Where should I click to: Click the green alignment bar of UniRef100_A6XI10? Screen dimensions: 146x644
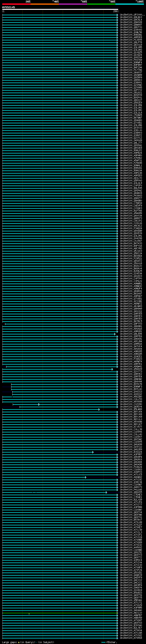coord(60,613)
